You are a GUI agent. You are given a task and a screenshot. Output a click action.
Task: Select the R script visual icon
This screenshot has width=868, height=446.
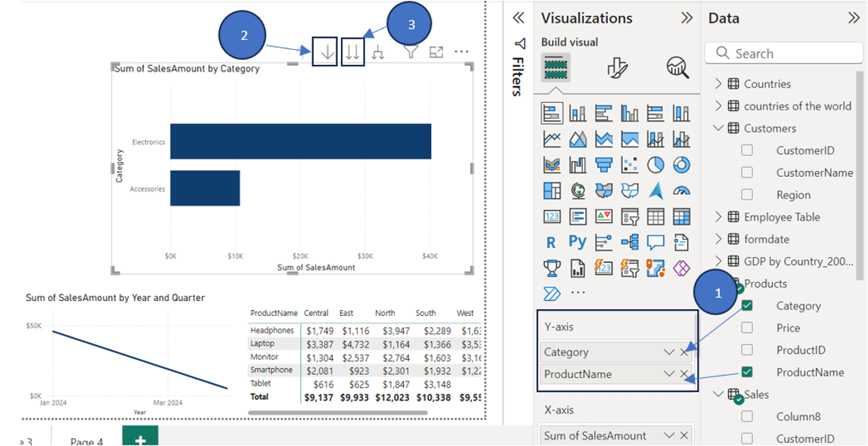(x=550, y=241)
